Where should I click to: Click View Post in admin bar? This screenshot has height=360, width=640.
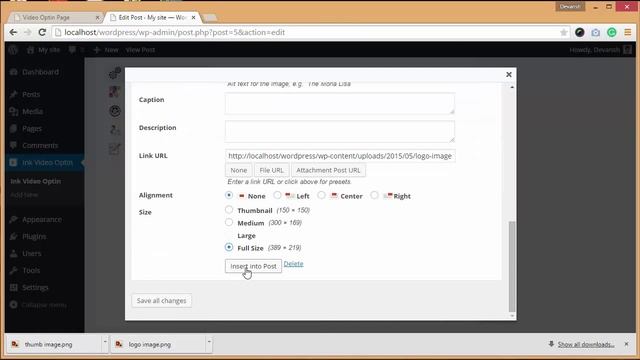click(140, 50)
